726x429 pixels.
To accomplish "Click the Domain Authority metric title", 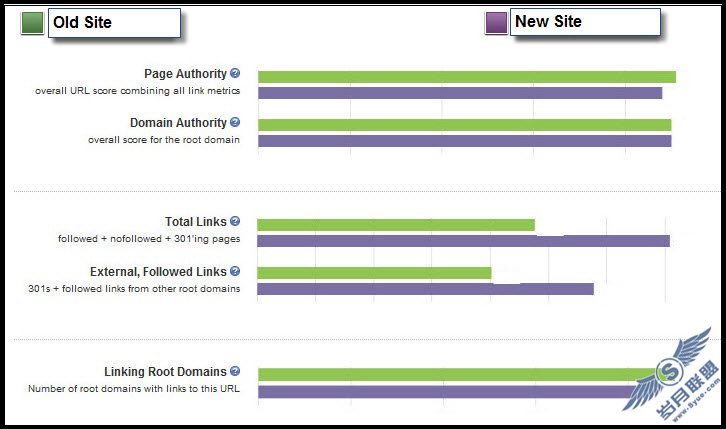I will [x=178, y=123].
